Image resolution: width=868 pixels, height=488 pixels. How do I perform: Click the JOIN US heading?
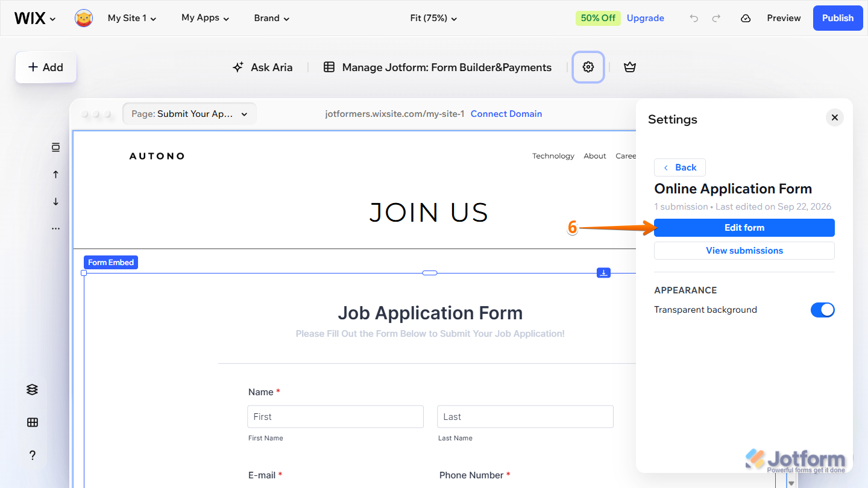429,213
